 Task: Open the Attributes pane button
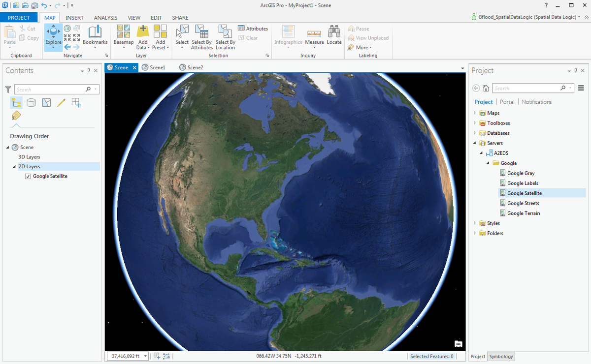click(253, 29)
